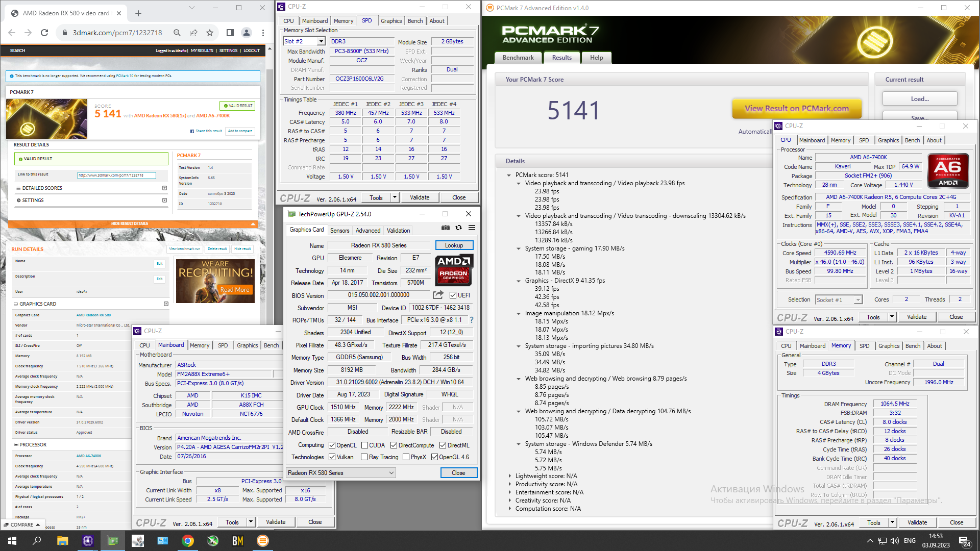
Task: Open the BM taskbar icon
Action: tap(238, 541)
